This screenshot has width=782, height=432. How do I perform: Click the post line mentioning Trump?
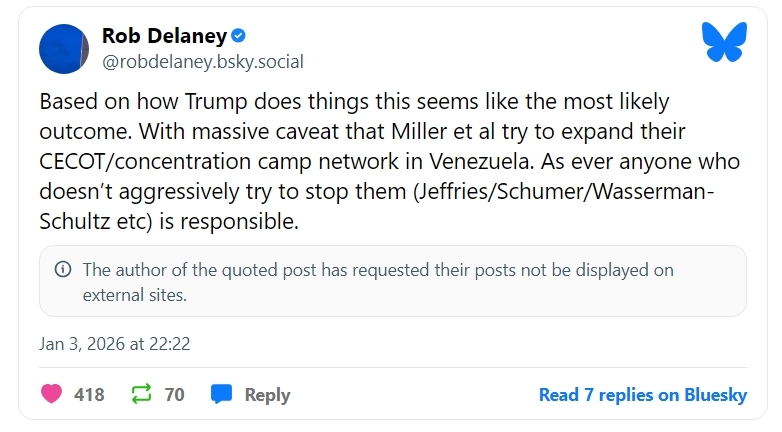click(x=354, y=102)
